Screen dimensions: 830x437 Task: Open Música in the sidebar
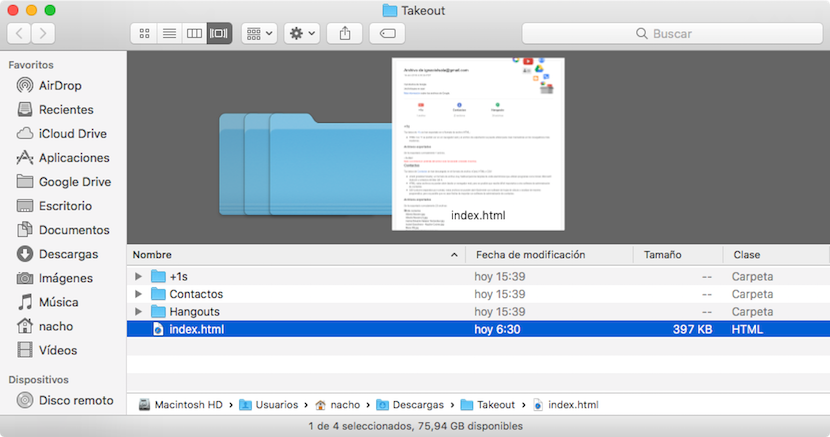[48, 302]
